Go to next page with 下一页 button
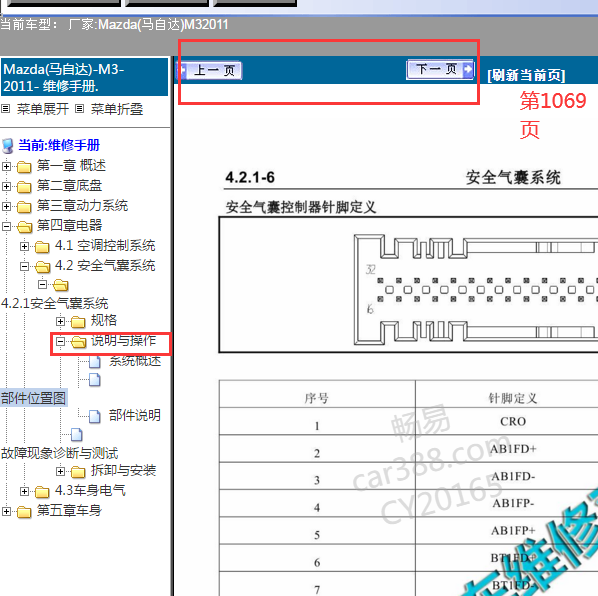Image resolution: width=598 pixels, height=596 pixels. (440, 69)
